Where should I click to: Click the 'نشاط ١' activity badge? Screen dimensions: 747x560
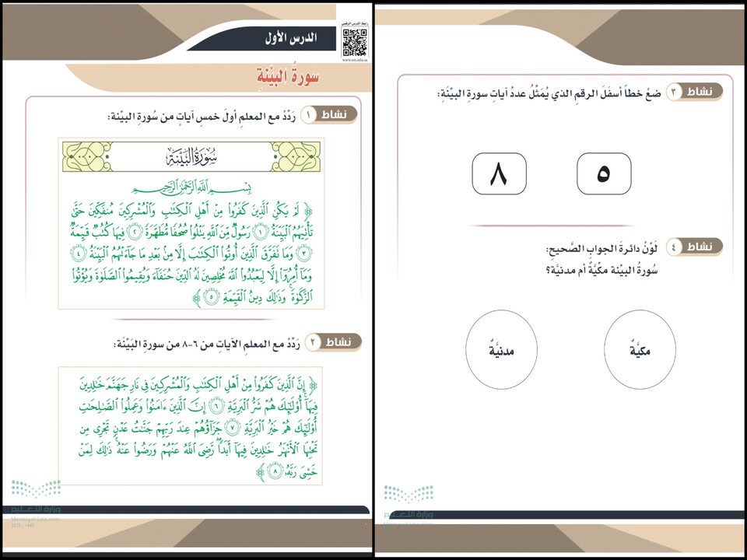point(329,115)
